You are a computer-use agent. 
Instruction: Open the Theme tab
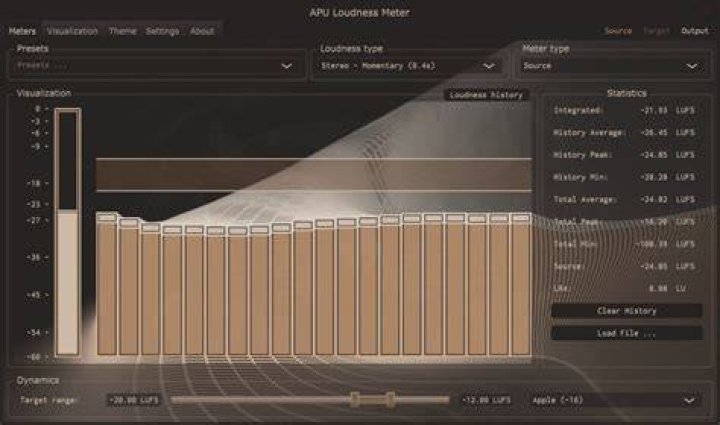coord(123,31)
